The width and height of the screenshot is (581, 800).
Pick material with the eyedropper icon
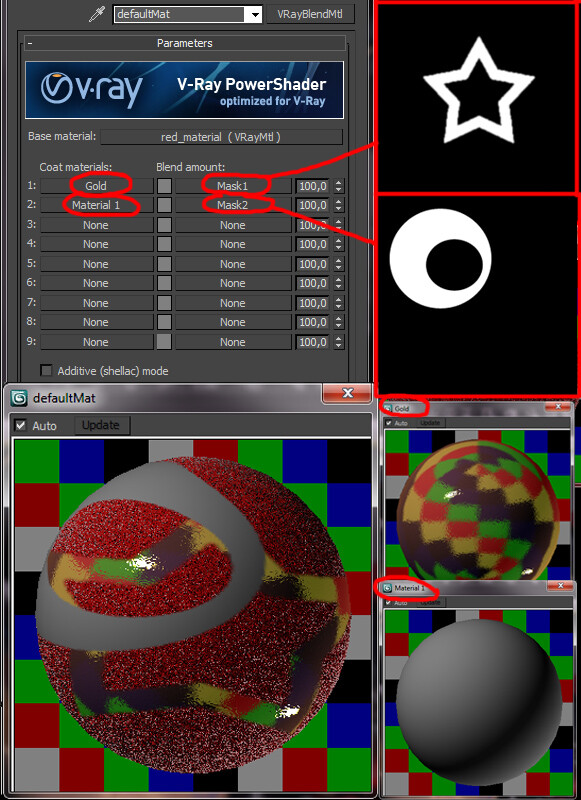tap(97, 14)
